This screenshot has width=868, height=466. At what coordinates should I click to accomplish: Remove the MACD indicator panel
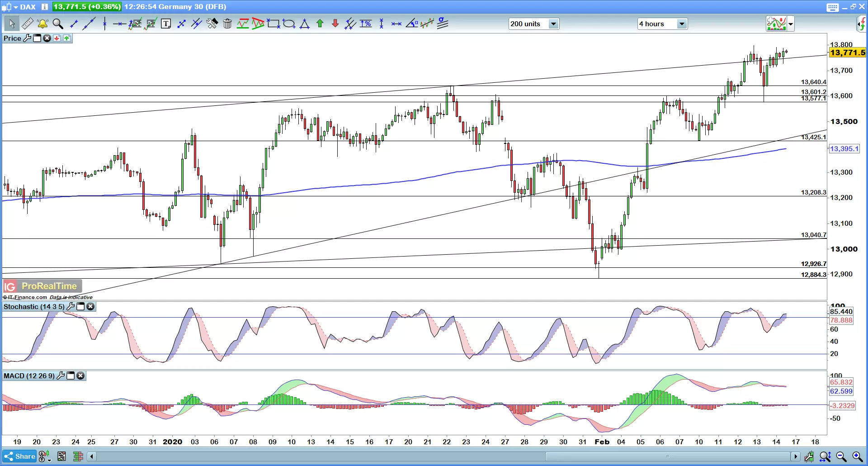tap(80, 376)
